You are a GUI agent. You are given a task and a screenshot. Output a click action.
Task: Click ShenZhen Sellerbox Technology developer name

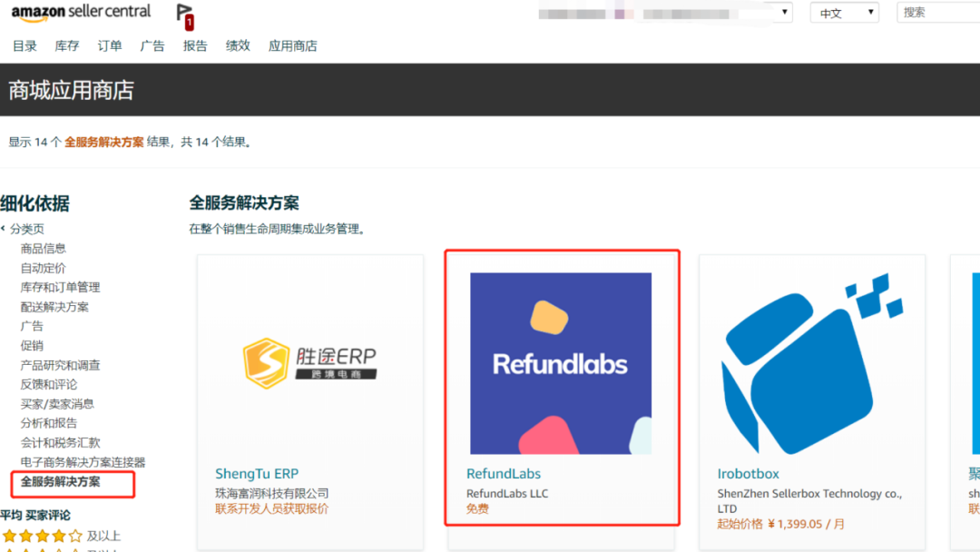pos(809,501)
